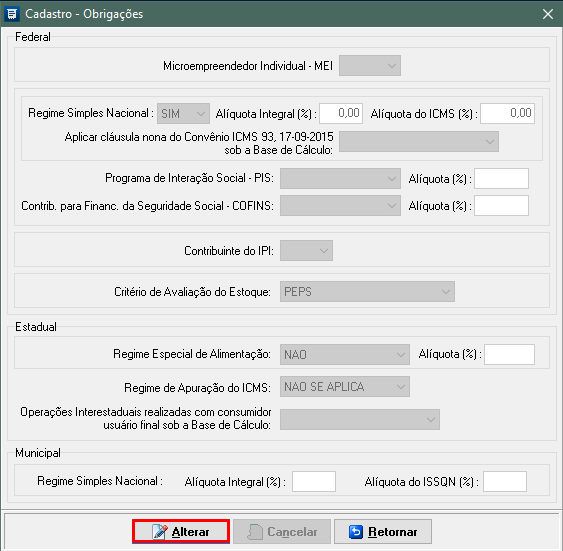563x551 pixels.
Task: Click the Retornar blue arrow icon
Action: [x=356, y=532]
